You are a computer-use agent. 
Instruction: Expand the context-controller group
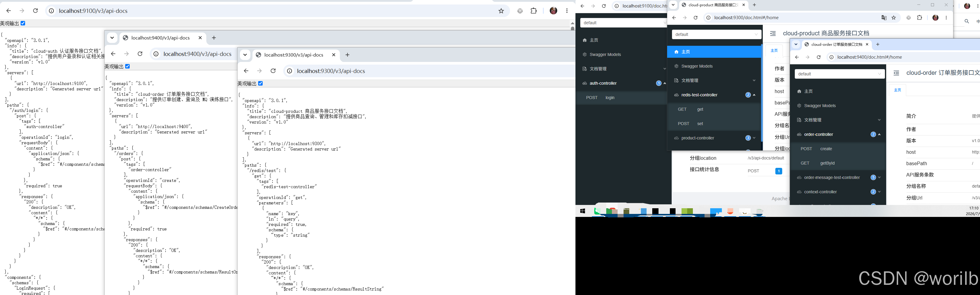coord(838,192)
